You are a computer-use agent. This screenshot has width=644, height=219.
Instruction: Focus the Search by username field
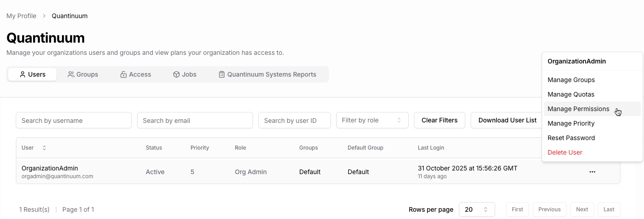pyautogui.click(x=74, y=120)
